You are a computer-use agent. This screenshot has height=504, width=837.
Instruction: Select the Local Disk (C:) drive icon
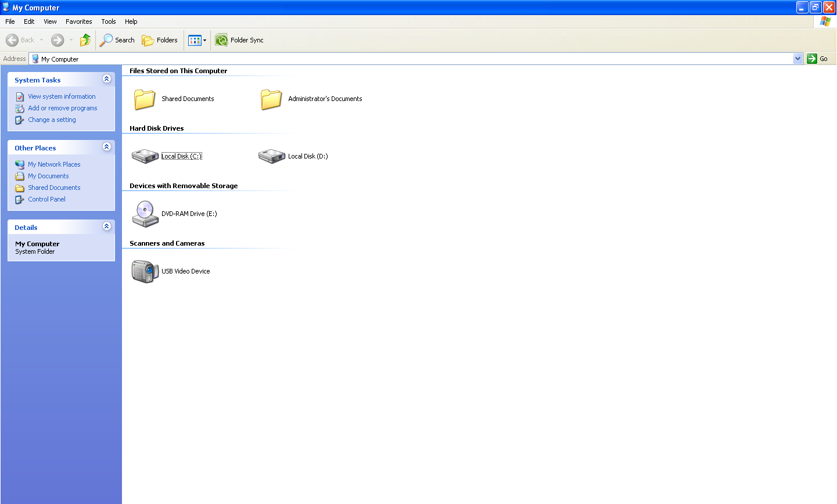145,156
